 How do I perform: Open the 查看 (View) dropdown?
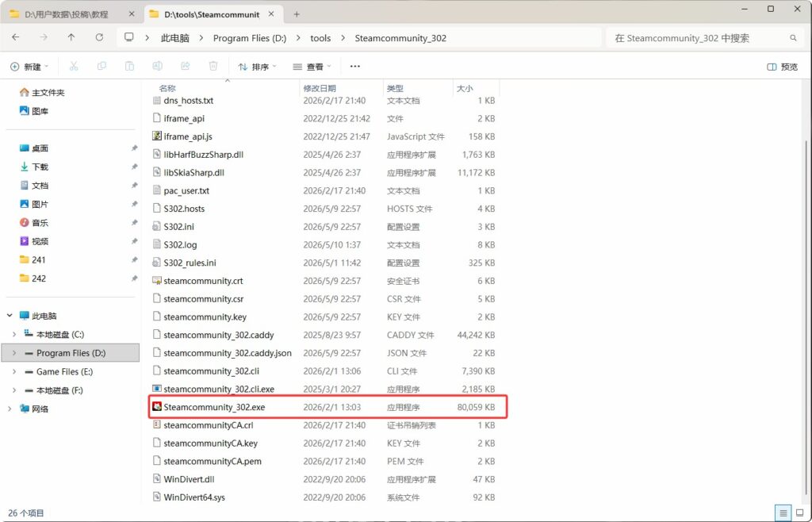coord(312,67)
